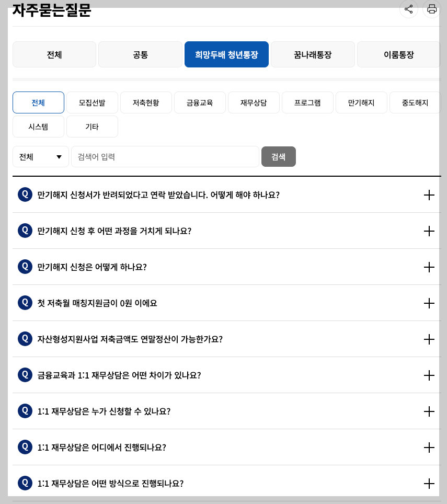
Task: Expand plus for 어떤 방식으로 진행되나요 question
Action: (x=429, y=484)
